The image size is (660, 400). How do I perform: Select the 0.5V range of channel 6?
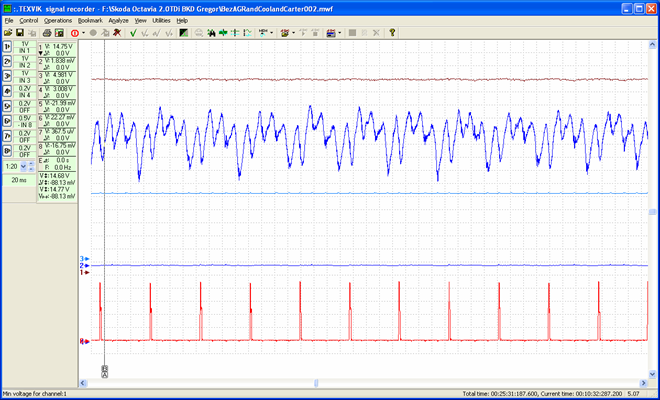pos(24,118)
